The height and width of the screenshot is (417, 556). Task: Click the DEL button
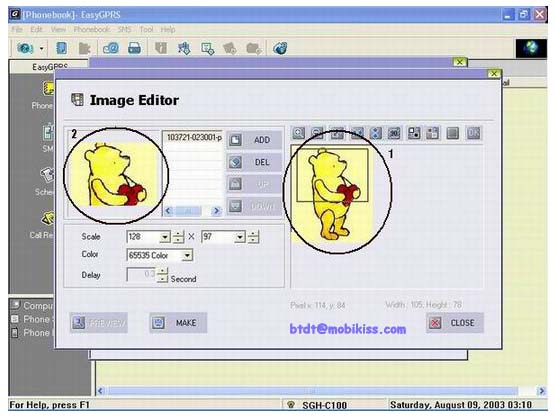point(254,162)
